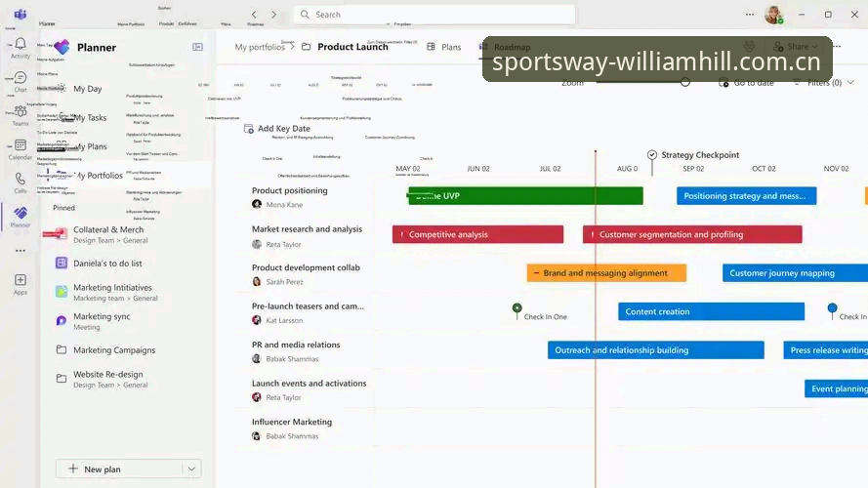Select Press release writing bar
Viewport: 868px width, 488px height.
(x=825, y=350)
